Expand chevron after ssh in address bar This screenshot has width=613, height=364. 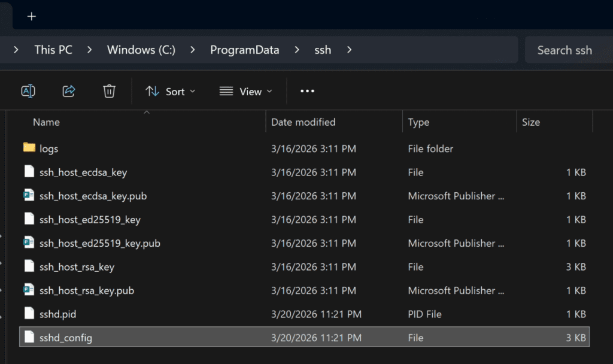point(349,50)
